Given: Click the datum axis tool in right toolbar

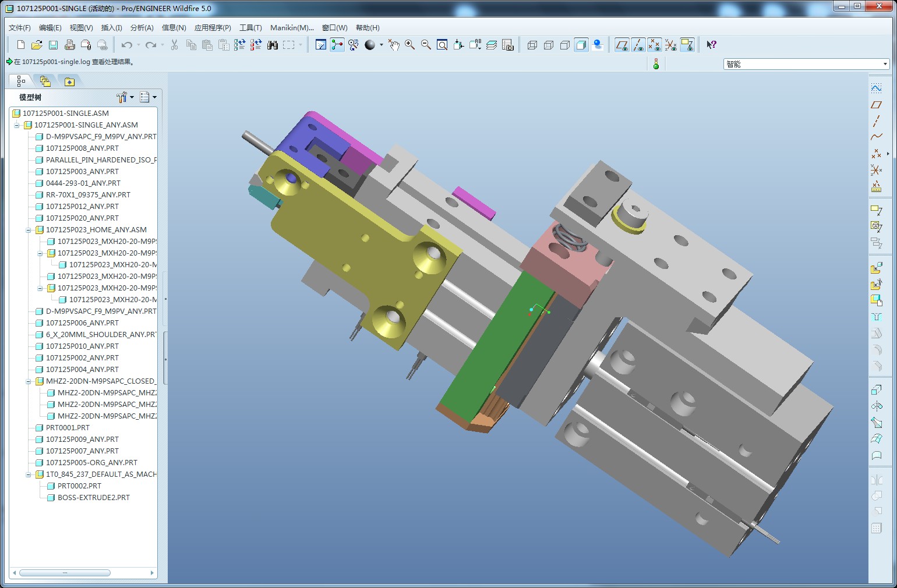Looking at the screenshot, I should 876,121.
